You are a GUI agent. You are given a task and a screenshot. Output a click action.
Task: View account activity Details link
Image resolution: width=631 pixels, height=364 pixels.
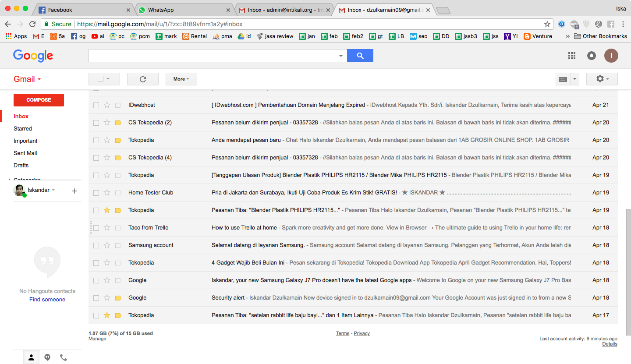[610, 344]
